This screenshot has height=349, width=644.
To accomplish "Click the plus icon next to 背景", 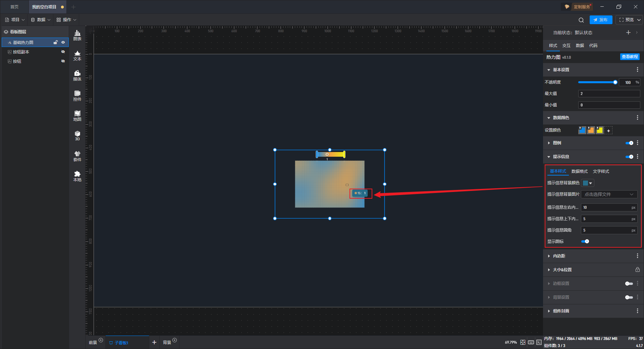I will click(x=174, y=340).
